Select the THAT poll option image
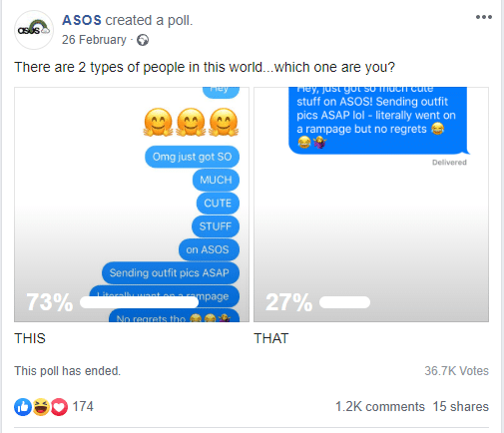Screen dimensions: 504x433 click(x=371, y=205)
